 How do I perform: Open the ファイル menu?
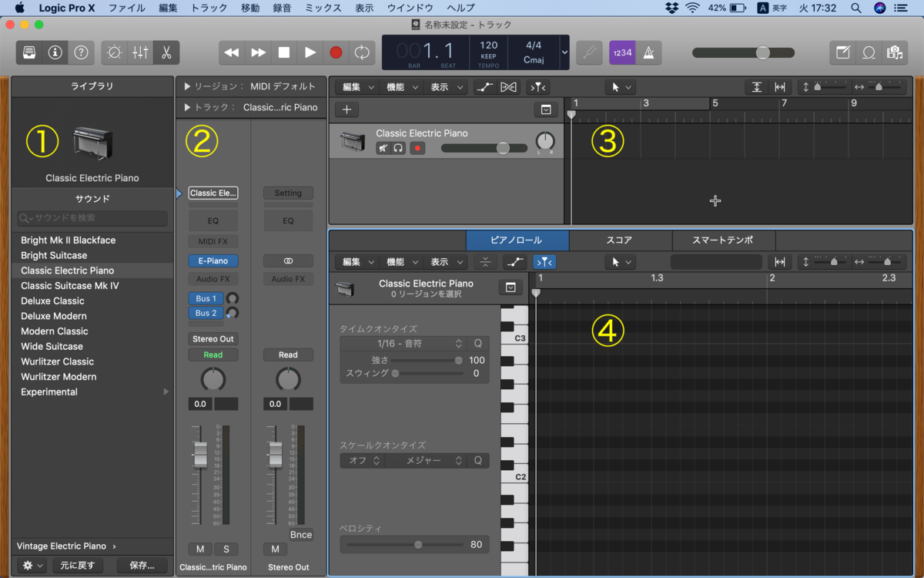tap(126, 8)
